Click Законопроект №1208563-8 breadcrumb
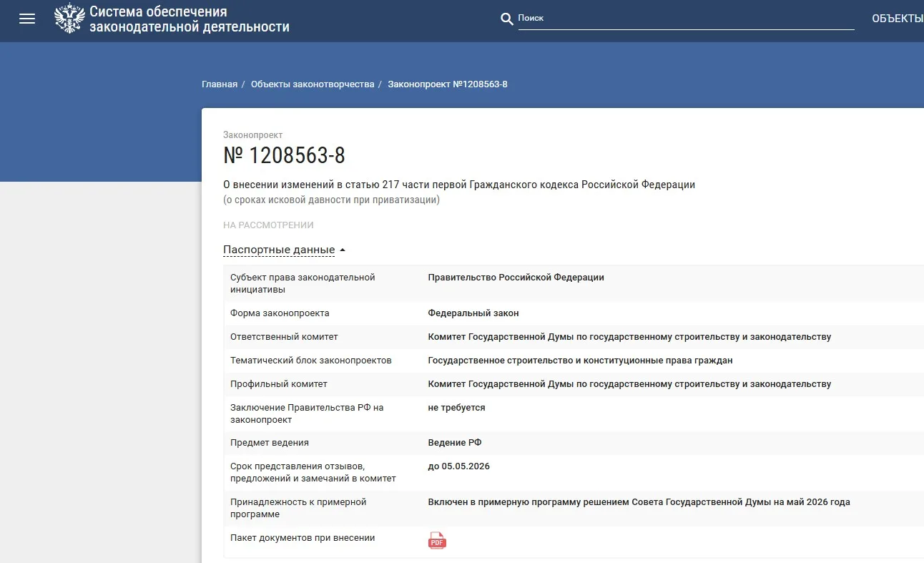 [448, 84]
